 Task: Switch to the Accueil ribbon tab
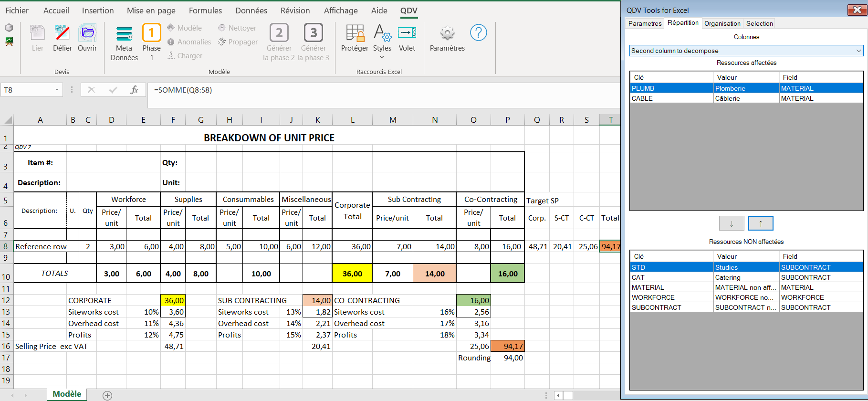[x=56, y=11]
